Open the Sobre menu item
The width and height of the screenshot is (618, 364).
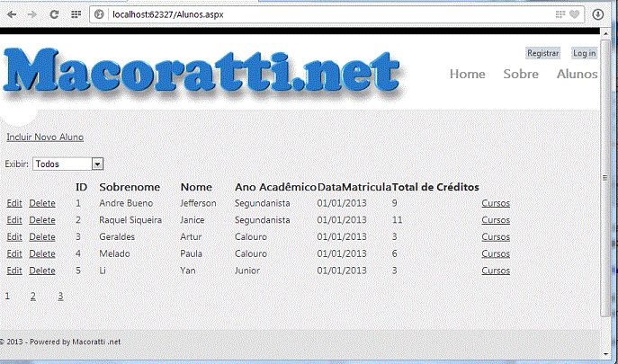[521, 74]
